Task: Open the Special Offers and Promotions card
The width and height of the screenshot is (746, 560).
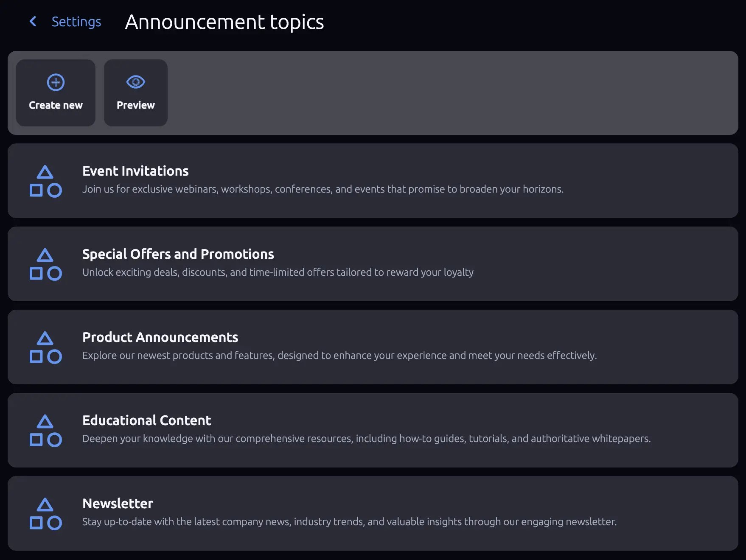Action: pyautogui.click(x=373, y=264)
